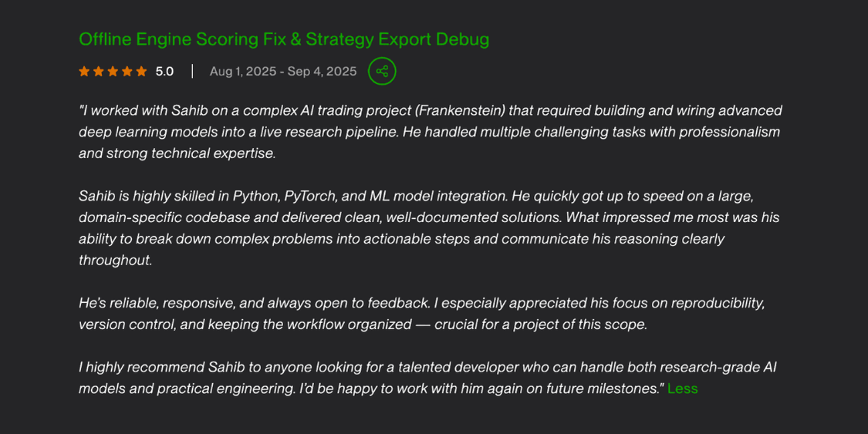Click the fifth orange rating star
Viewport: 868px width, 434px height.
coord(141,72)
